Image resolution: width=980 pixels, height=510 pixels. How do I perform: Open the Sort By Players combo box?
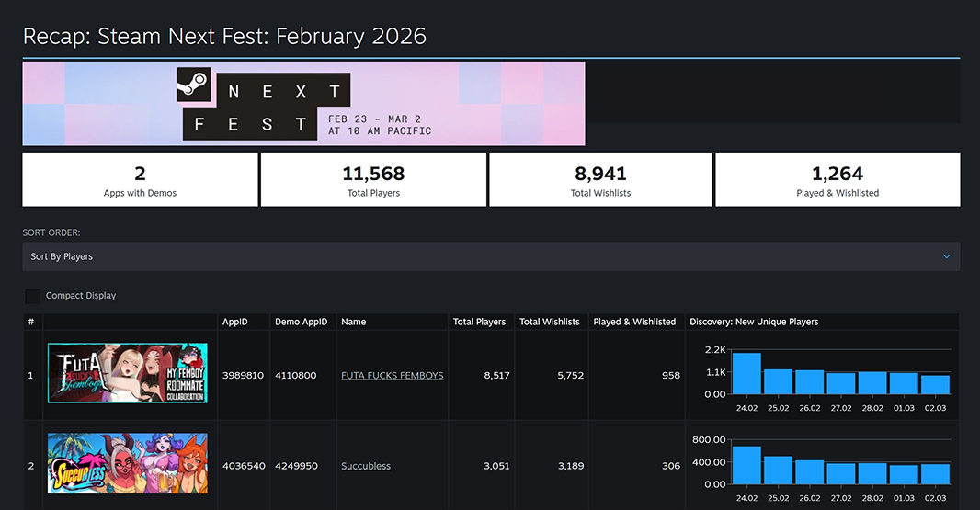[491, 257]
